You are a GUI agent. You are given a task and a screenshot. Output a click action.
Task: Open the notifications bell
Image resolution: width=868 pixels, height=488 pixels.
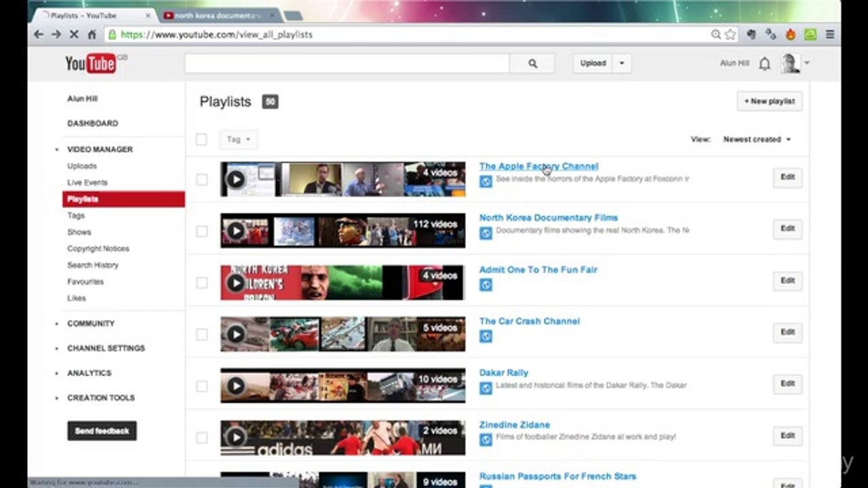[764, 64]
